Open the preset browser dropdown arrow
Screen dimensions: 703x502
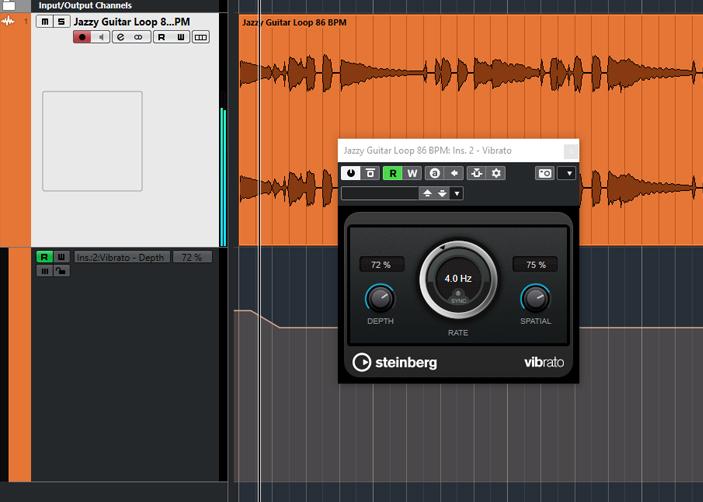pyautogui.click(x=457, y=193)
